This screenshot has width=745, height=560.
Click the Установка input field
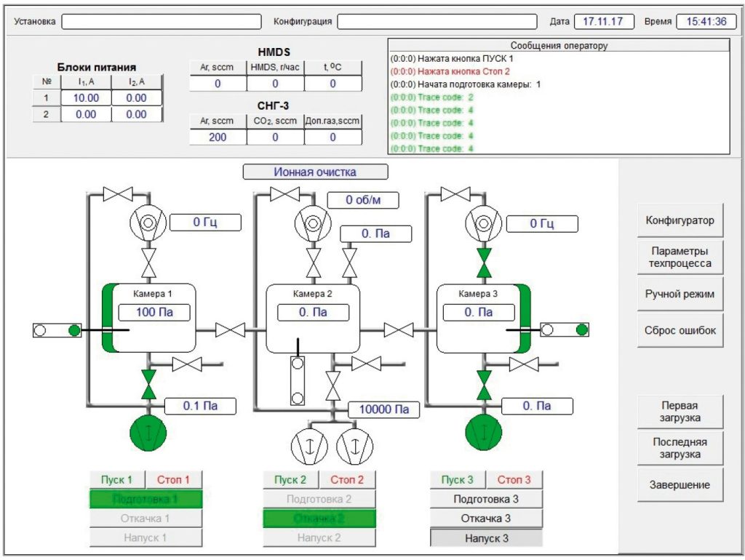162,21
